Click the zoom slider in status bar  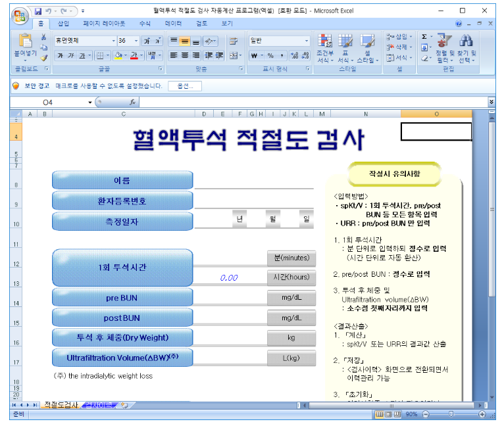click(x=451, y=414)
